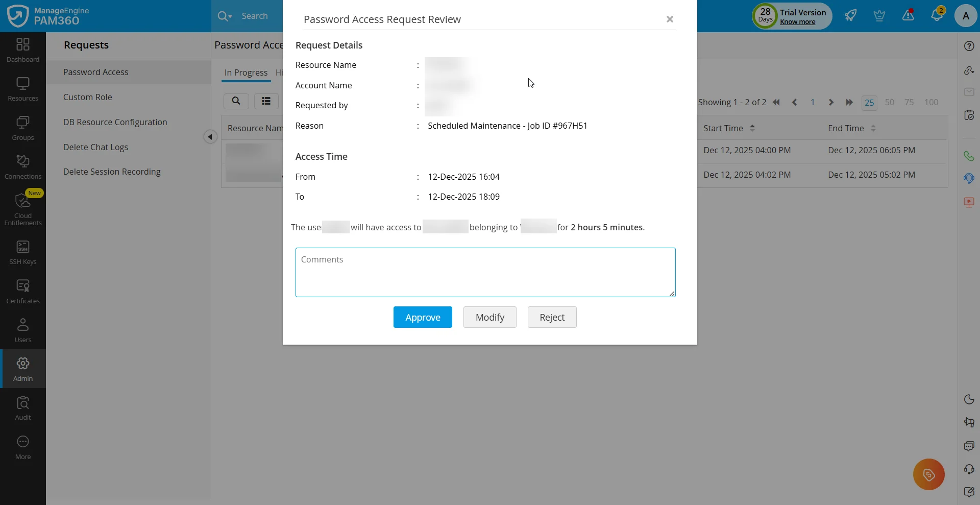The width and height of the screenshot is (980, 505).
Task: Open Cloud Entitlements sidebar icon
Action: tap(23, 208)
